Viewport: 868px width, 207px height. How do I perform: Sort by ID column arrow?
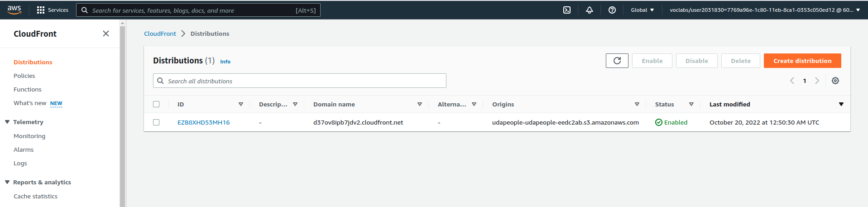click(x=241, y=104)
